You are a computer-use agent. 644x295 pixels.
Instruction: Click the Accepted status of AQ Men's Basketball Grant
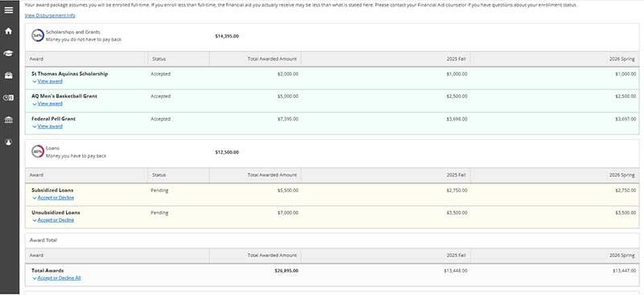point(160,96)
